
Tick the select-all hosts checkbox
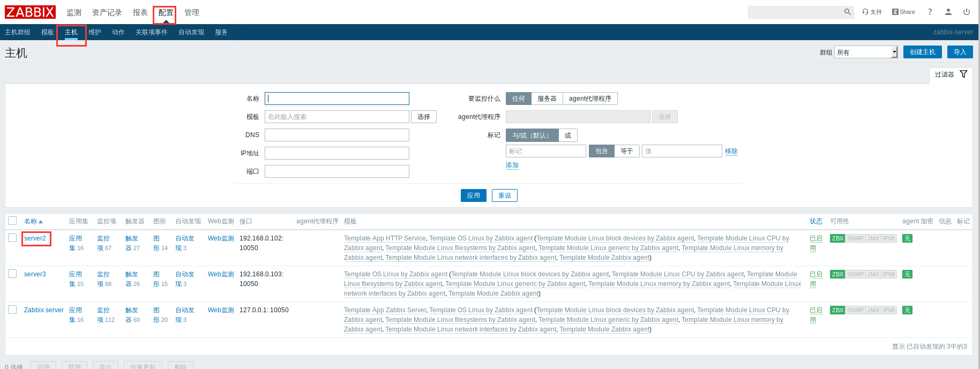click(x=12, y=221)
